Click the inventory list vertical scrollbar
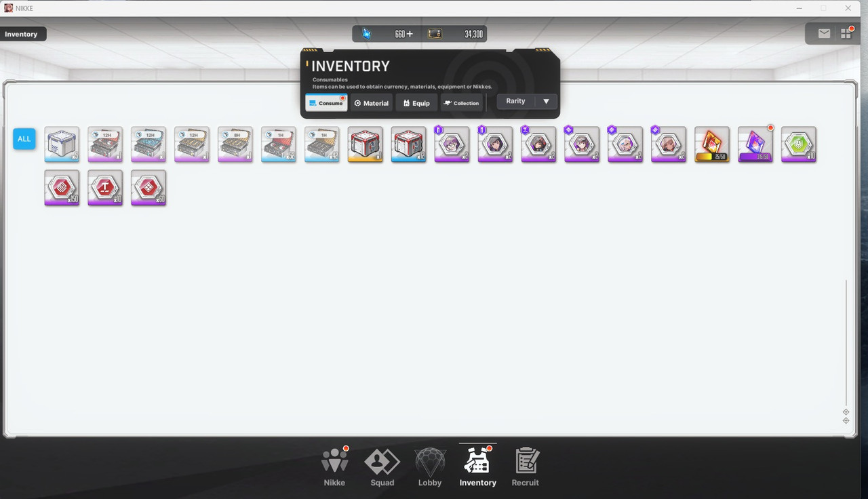The width and height of the screenshot is (868, 499). point(846,342)
